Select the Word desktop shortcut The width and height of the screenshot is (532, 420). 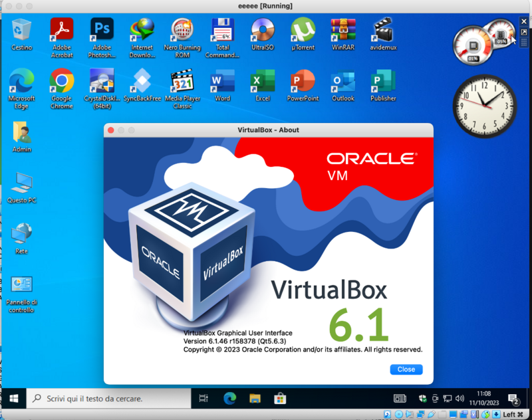(x=222, y=86)
